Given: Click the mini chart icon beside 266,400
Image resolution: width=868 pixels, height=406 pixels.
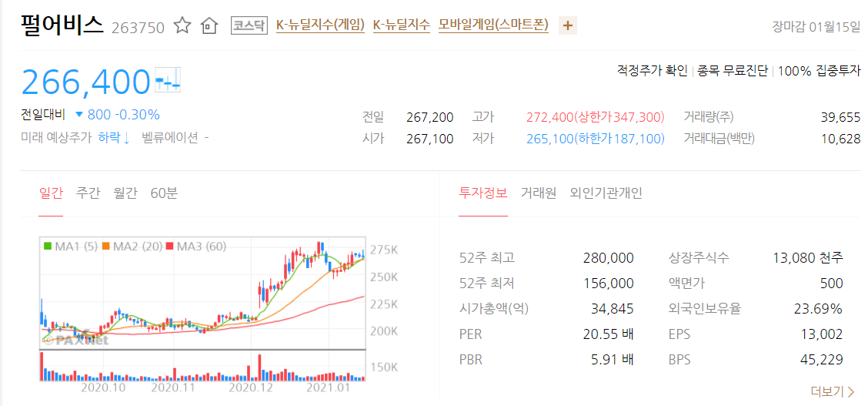Looking at the screenshot, I should [168, 81].
